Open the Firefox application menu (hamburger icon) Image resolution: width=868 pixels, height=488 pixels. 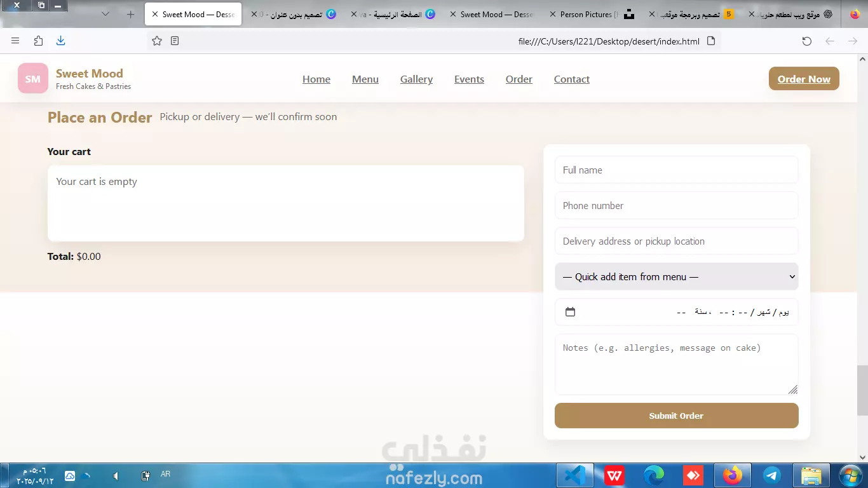(15, 41)
